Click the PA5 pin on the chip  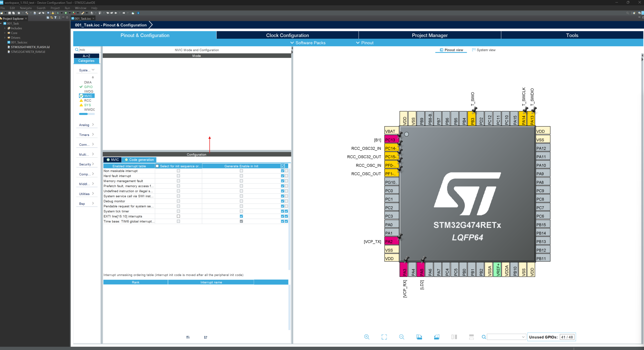click(421, 269)
